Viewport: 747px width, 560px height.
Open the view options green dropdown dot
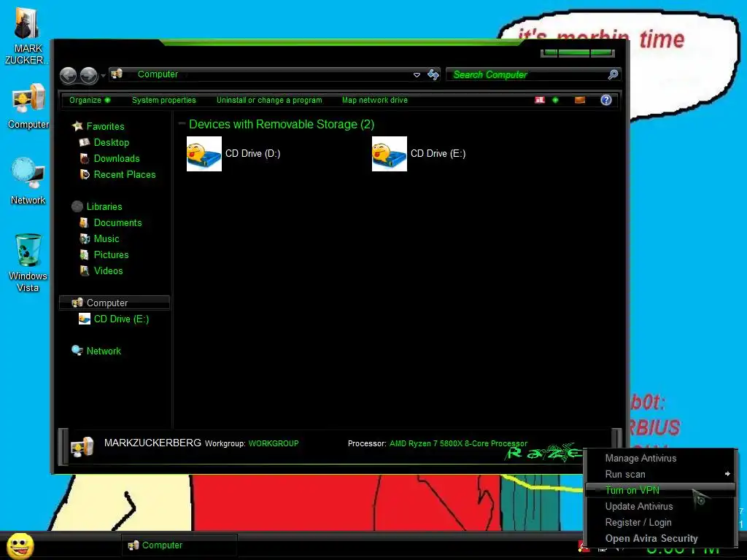click(x=555, y=100)
